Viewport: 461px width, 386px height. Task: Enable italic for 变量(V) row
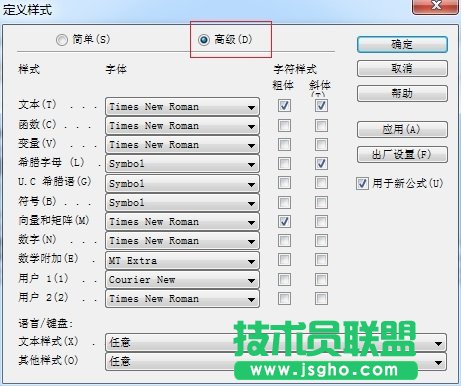(321, 144)
